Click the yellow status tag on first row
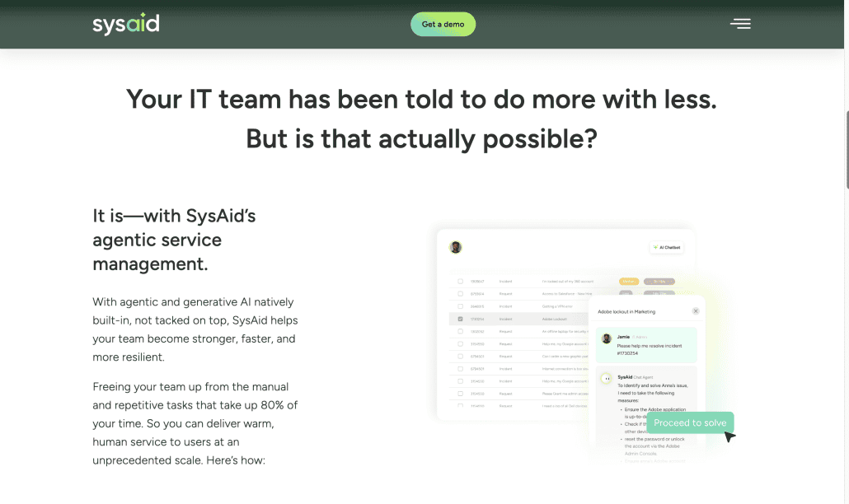 click(x=629, y=281)
